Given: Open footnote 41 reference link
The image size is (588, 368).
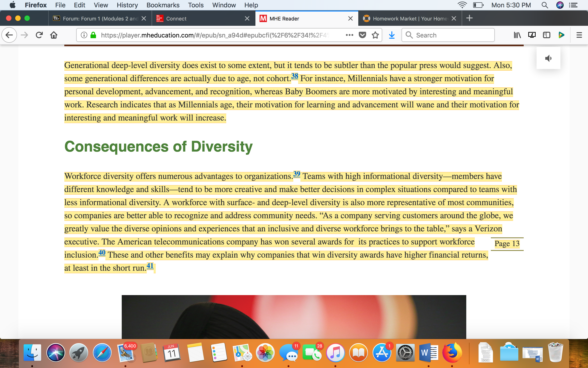Looking at the screenshot, I should click(x=150, y=265).
